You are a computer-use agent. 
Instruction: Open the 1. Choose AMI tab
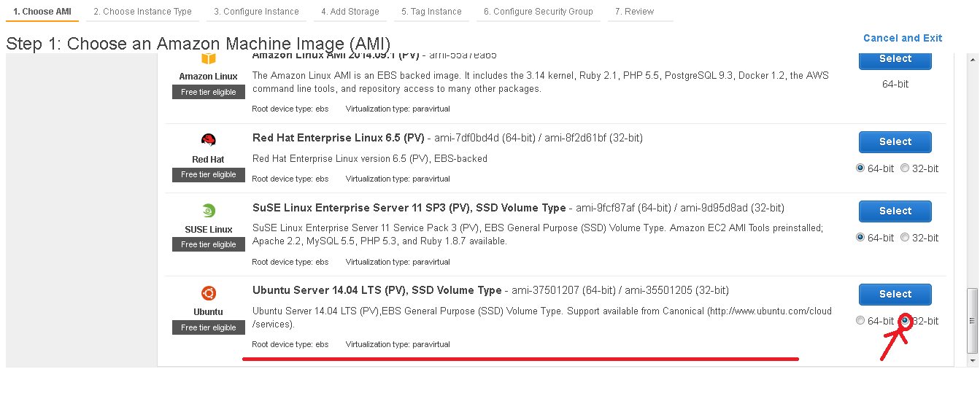click(x=42, y=12)
